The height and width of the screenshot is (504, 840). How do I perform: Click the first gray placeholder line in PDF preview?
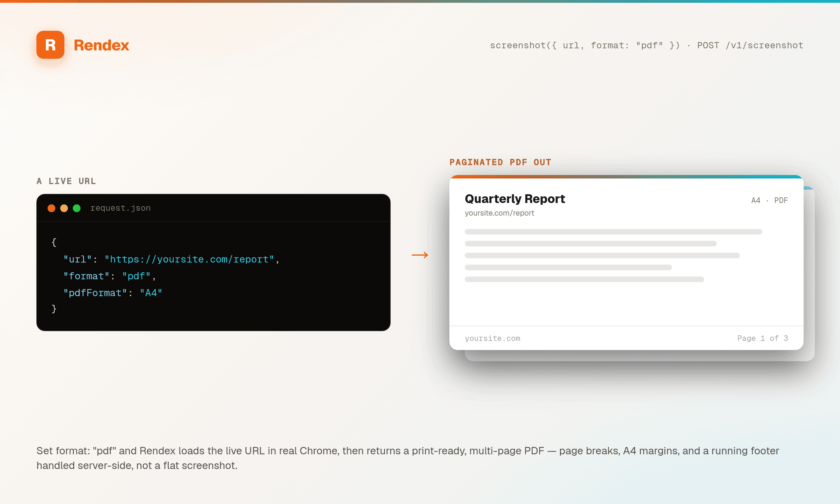coord(614,232)
